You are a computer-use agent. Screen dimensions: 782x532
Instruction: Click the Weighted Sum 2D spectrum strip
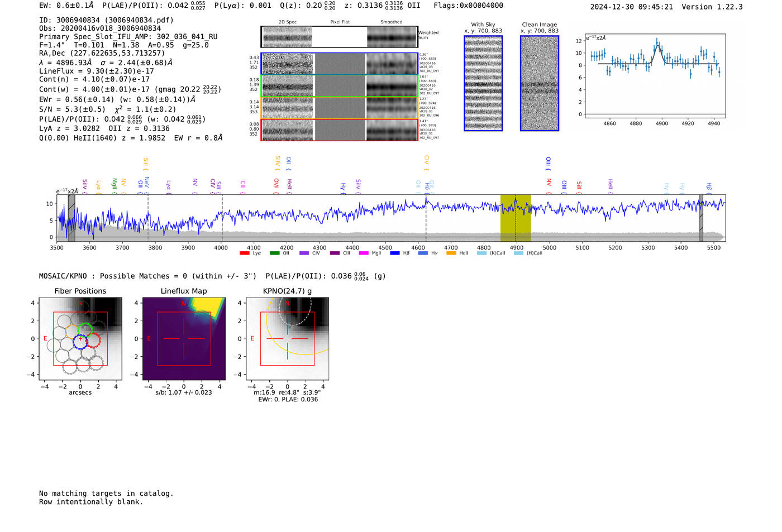(x=339, y=37)
